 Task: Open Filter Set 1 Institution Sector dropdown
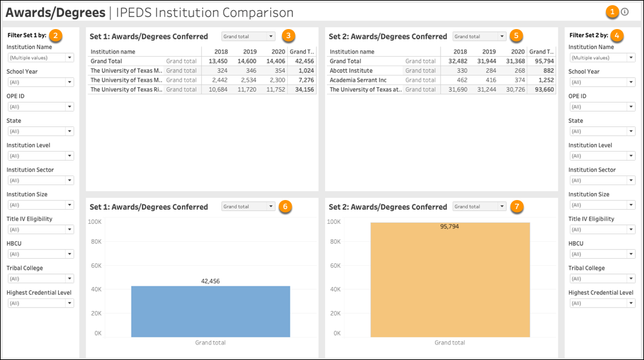point(41,180)
